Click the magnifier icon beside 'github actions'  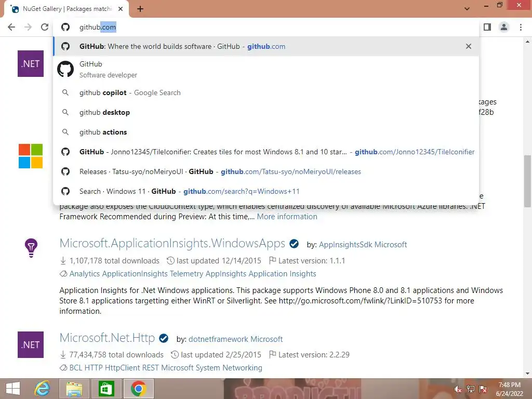pos(65,132)
